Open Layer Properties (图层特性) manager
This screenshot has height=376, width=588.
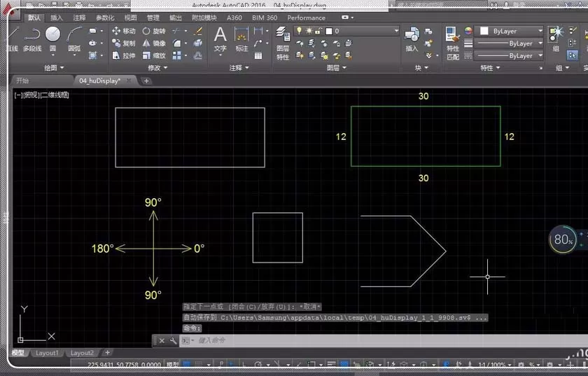pos(283,43)
